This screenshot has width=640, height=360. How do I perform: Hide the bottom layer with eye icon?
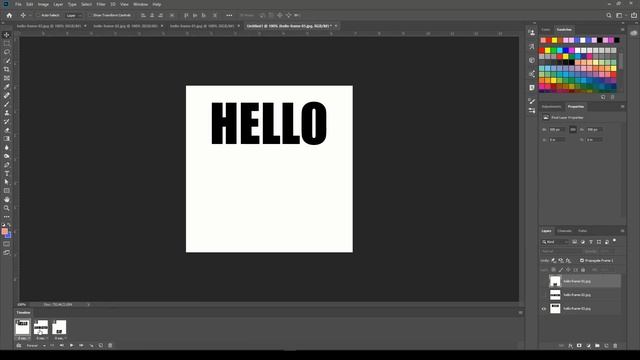tap(544, 309)
